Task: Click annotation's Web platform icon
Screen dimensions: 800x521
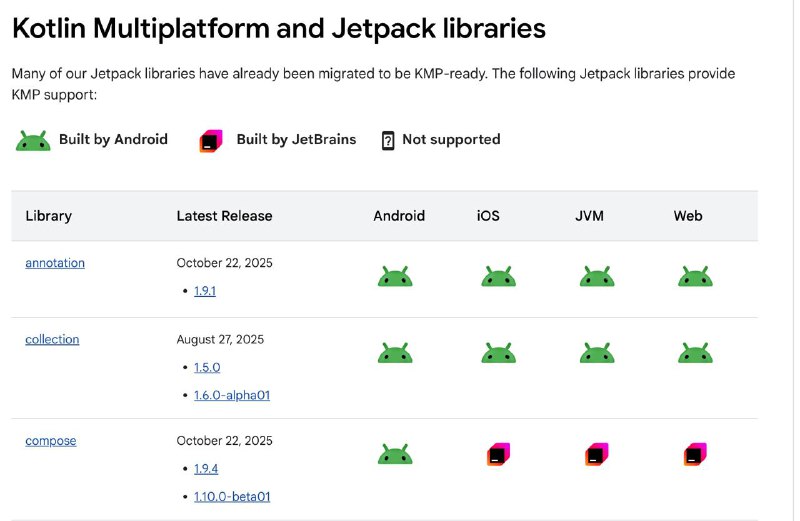Action: (x=695, y=276)
